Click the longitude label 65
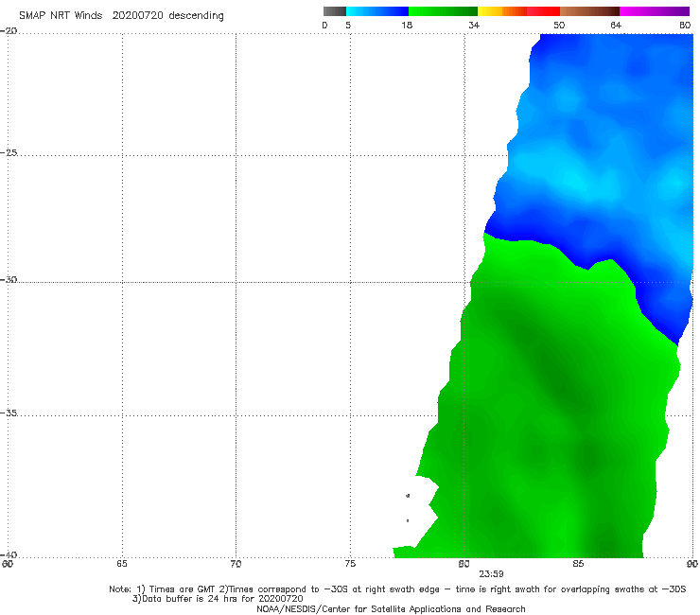 tap(122, 564)
